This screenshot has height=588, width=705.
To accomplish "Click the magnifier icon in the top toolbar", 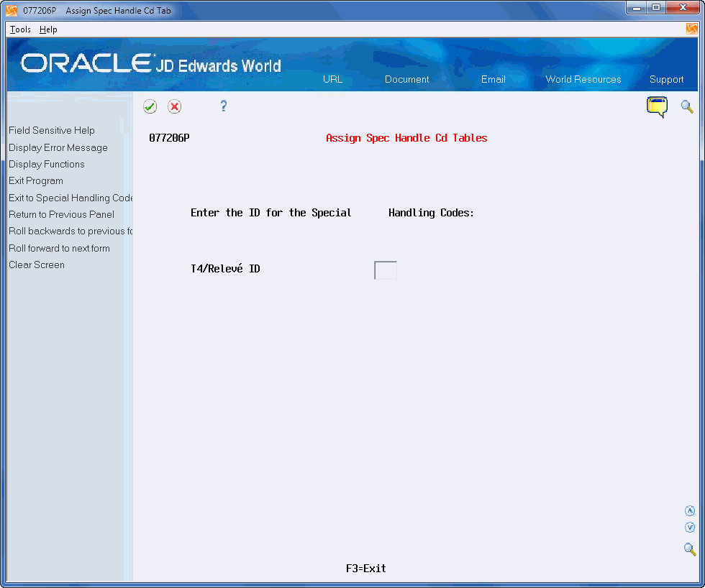I will (x=686, y=107).
